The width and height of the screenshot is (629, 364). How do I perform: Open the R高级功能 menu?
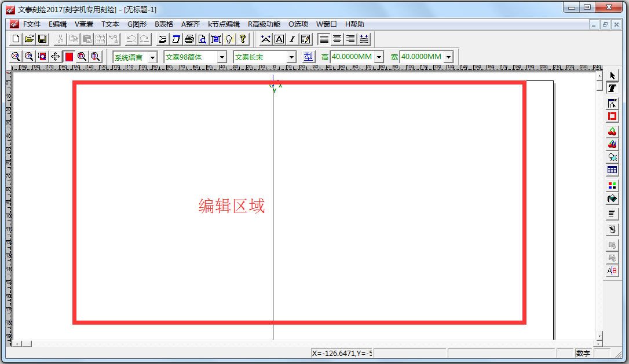point(264,24)
